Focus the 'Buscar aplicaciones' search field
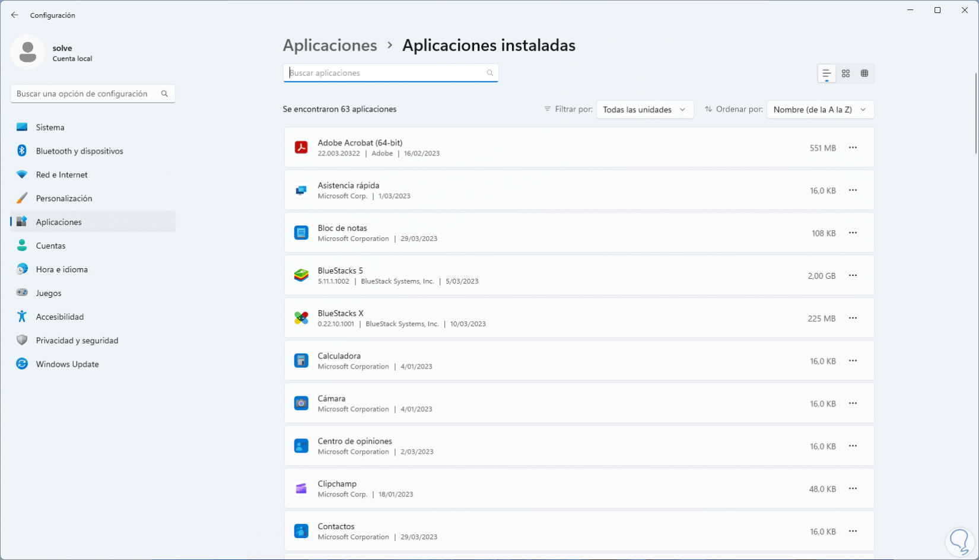 (386, 73)
